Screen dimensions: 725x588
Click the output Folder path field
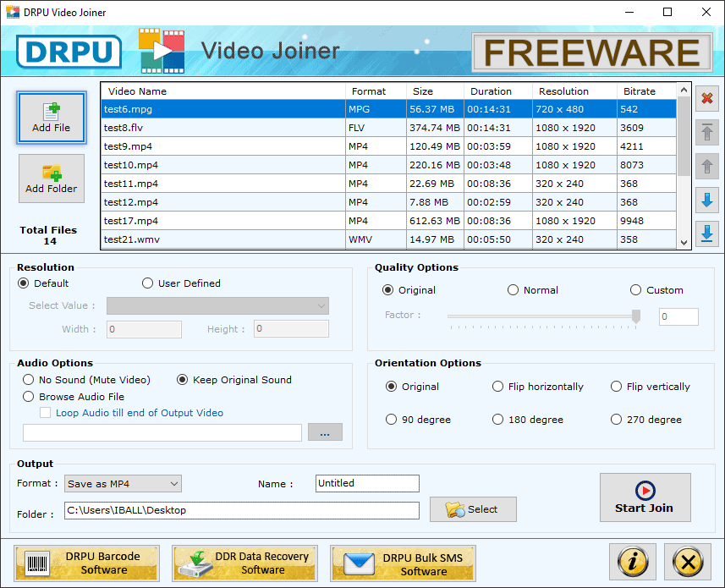(x=242, y=510)
